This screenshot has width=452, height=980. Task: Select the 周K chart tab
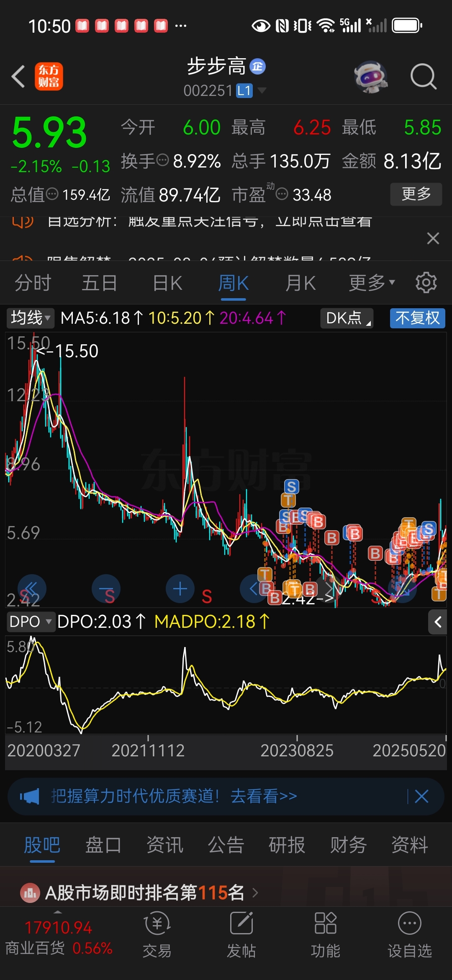pyautogui.click(x=233, y=283)
